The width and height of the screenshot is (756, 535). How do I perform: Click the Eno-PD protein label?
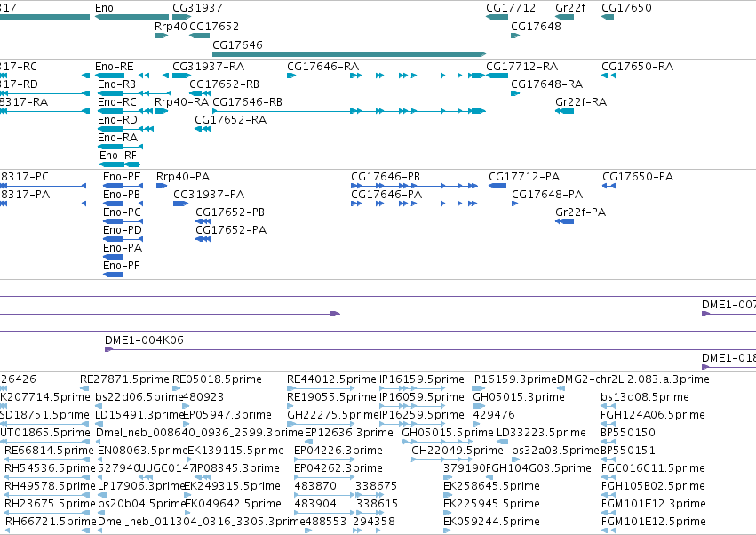click(123, 230)
